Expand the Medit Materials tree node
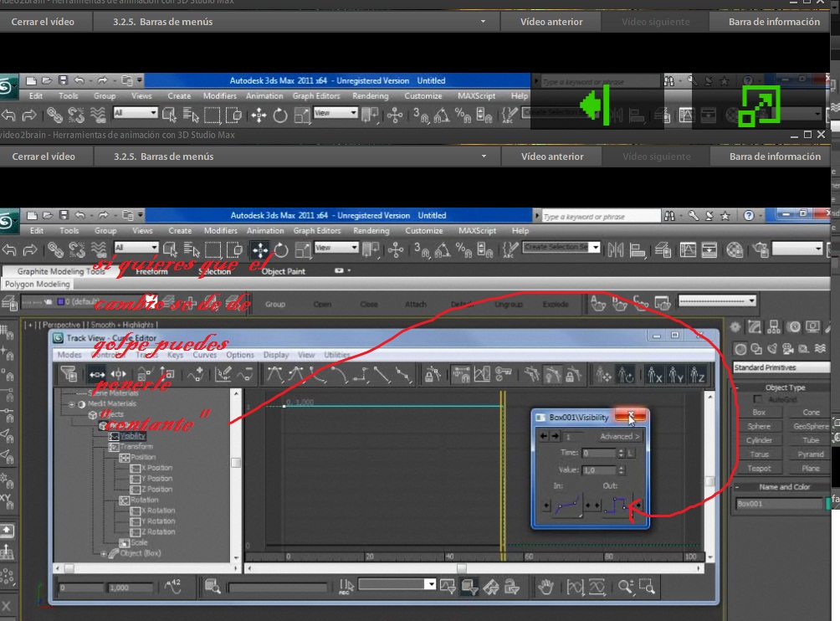Screen dimensions: 840x621 point(72,404)
